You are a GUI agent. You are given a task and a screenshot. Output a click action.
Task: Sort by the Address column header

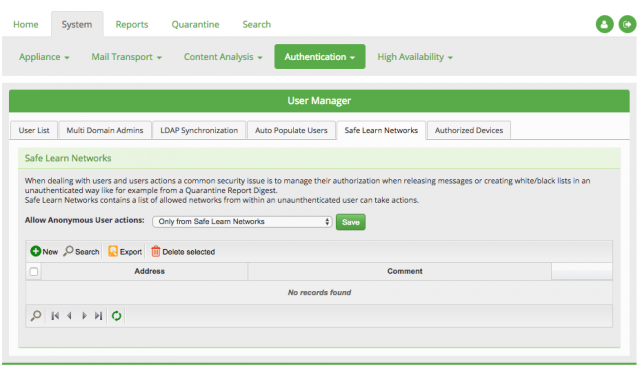tap(144, 271)
